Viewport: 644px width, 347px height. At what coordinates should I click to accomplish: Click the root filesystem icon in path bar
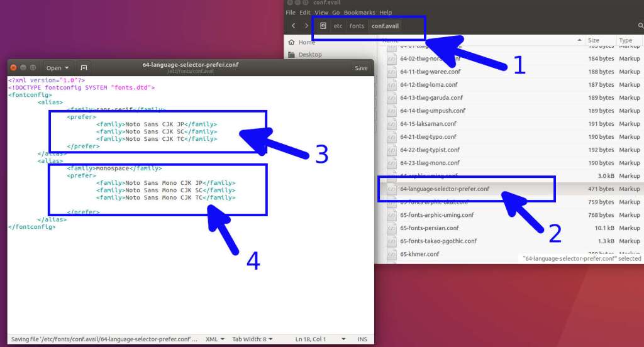click(323, 26)
